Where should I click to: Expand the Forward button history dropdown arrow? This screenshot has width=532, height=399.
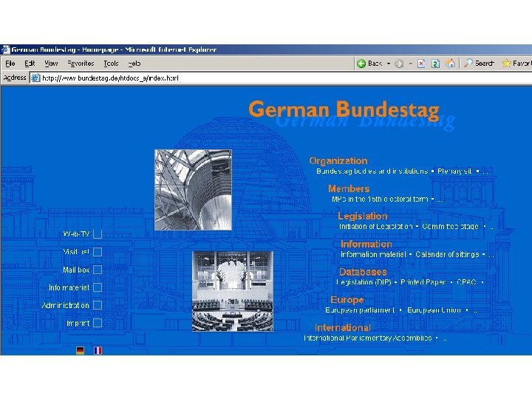[410, 64]
